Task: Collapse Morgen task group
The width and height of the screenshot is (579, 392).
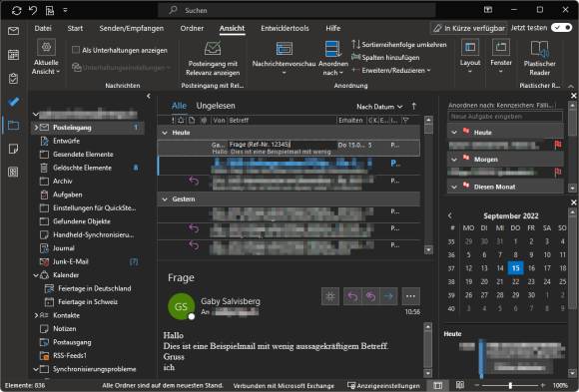Action: 454,160
